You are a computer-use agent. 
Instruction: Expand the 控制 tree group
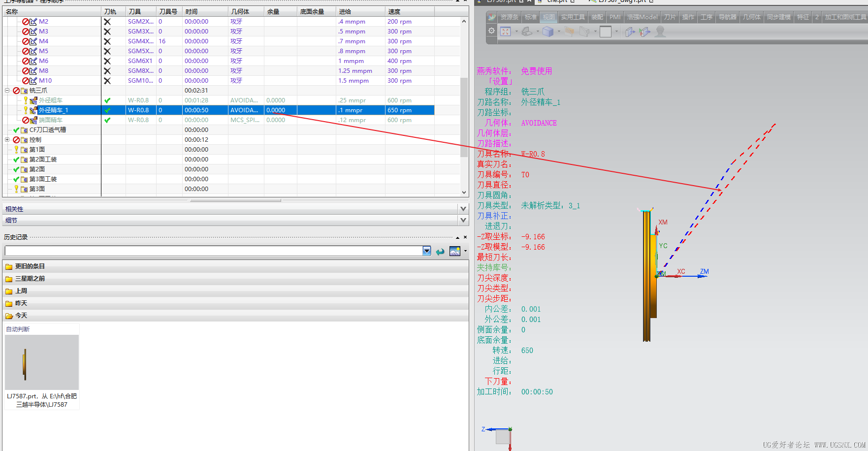7,140
